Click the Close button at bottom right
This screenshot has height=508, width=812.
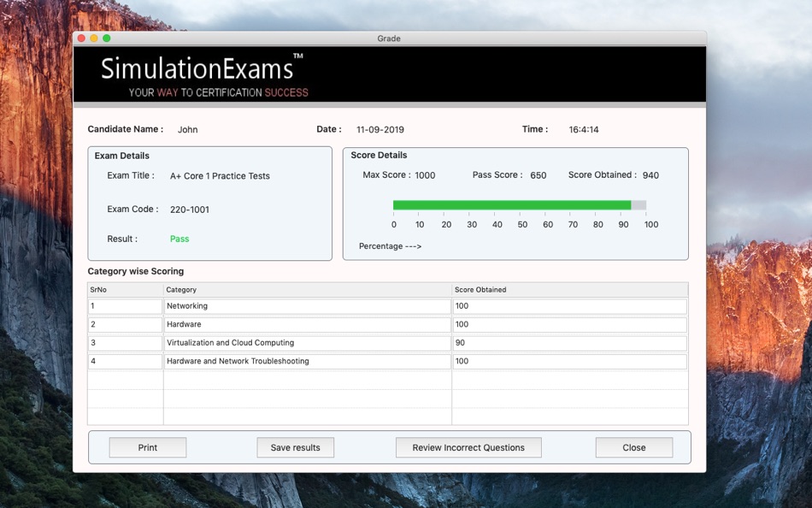tap(633, 447)
